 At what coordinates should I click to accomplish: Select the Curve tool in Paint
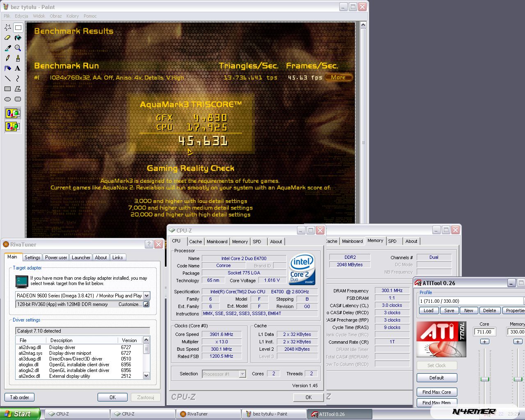(18, 79)
